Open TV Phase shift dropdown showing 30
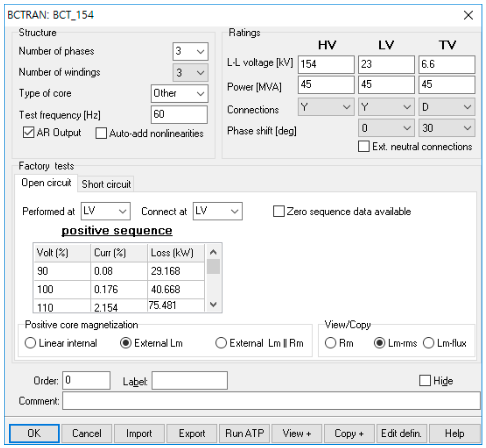This screenshot has width=486, height=448. tap(447, 128)
